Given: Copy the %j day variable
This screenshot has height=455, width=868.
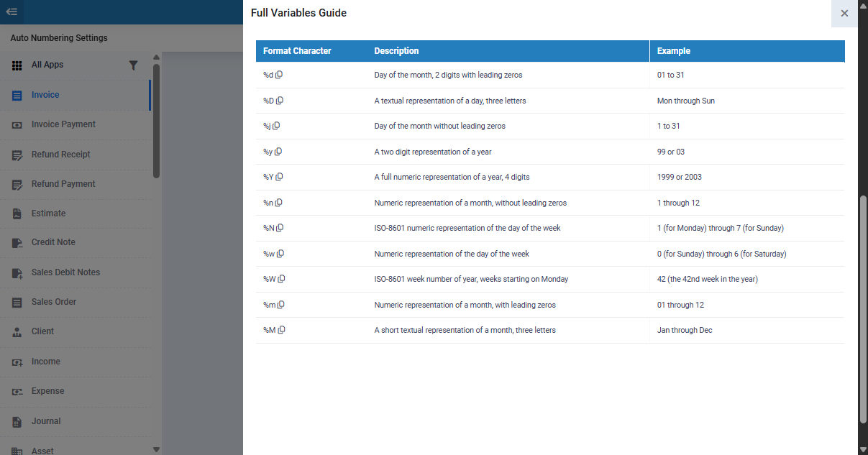Looking at the screenshot, I should 276,126.
